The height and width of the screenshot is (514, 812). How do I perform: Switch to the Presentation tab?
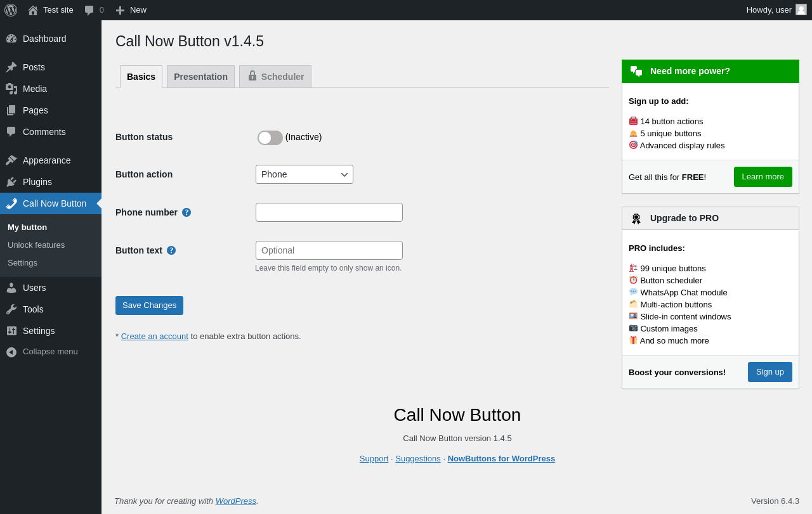200,77
